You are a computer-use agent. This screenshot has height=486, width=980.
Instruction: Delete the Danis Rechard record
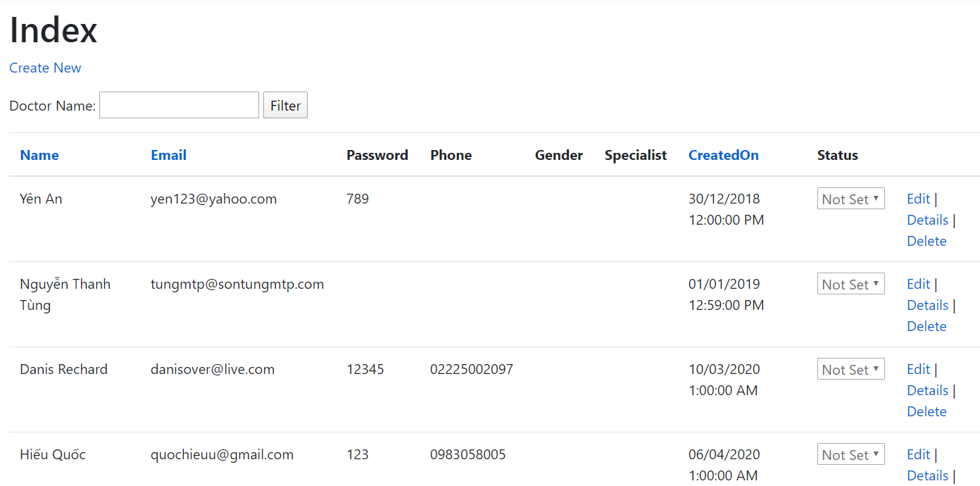pos(926,411)
